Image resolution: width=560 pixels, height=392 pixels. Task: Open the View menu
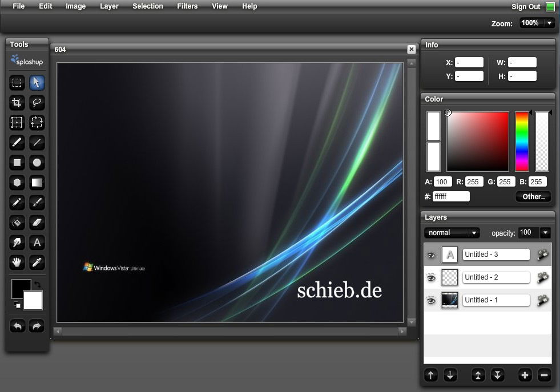click(220, 6)
